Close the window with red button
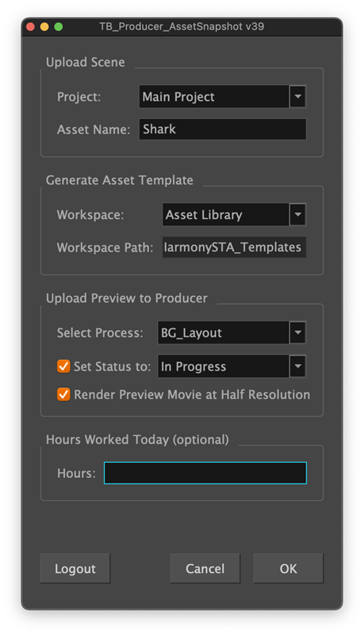 coord(30,27)
